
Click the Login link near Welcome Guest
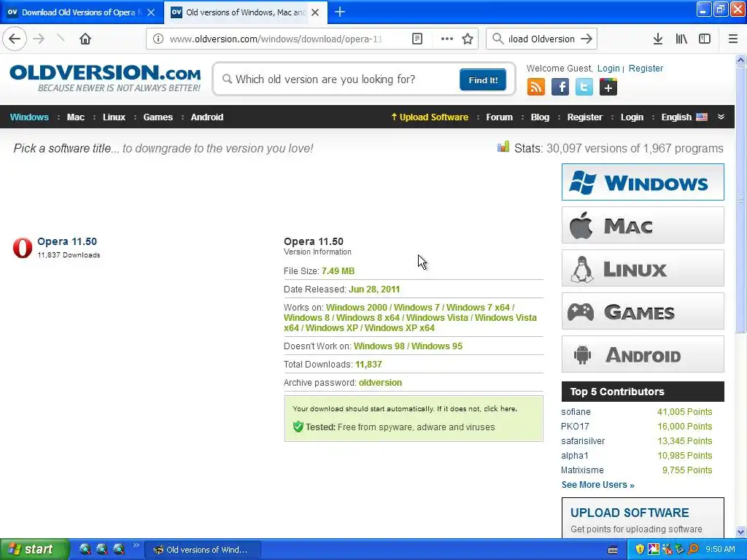tap(608, 68)
